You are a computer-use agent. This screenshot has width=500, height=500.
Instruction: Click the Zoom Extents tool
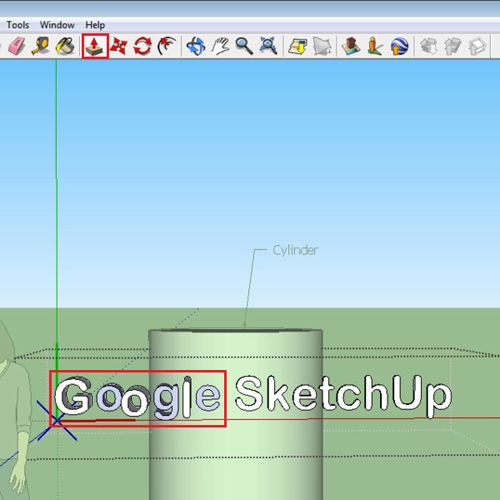click(268, 46)
